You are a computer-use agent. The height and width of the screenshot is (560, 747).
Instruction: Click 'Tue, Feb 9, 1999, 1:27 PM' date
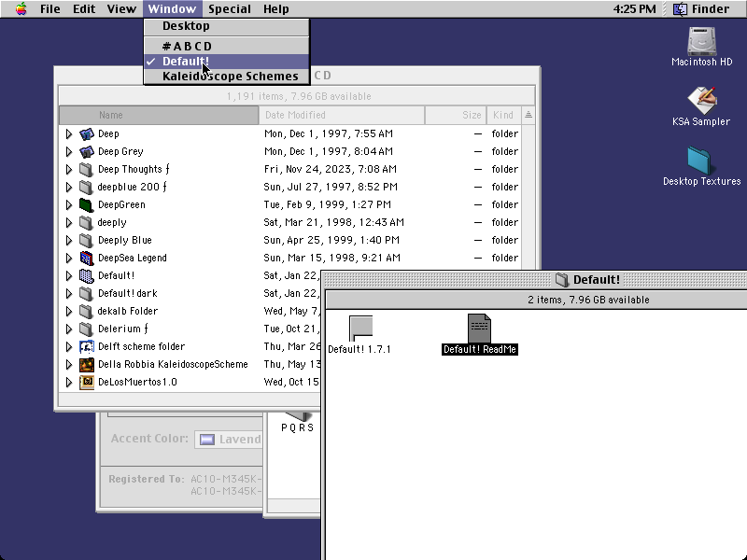tap(328, 204)
